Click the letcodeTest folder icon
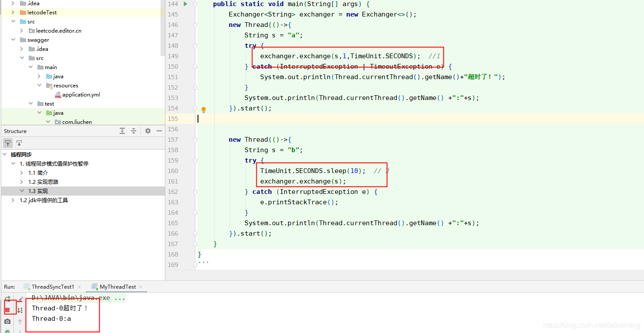This screenshot has width=644, height=333. pos(23,13)
